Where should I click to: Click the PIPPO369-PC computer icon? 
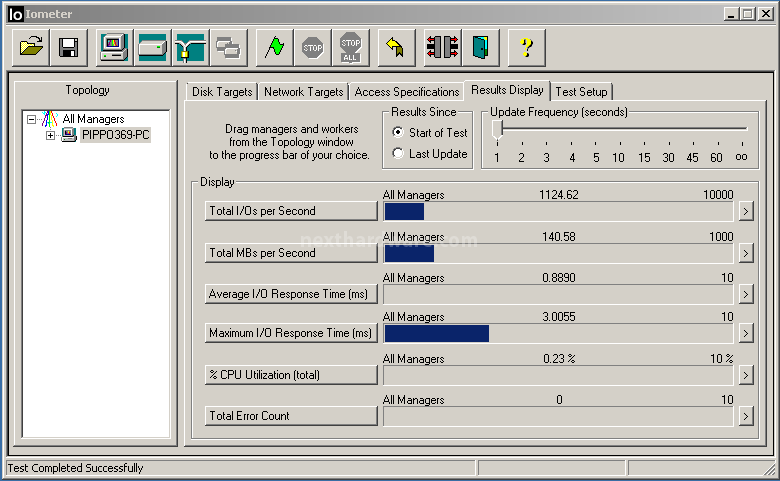[x=69, y=135]
